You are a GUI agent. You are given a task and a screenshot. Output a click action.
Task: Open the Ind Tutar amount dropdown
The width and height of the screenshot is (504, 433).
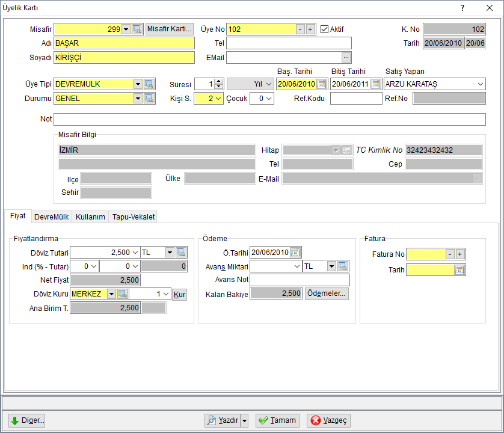[x=135, y=266]
